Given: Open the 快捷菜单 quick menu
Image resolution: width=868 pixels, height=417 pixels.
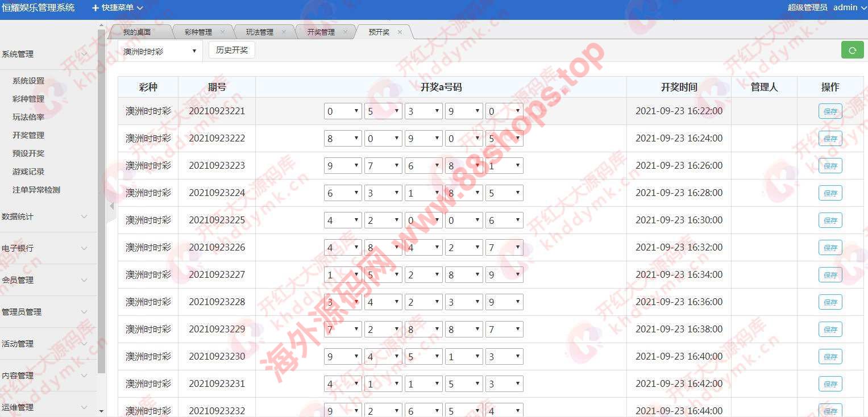Looking at the screenshot, I should coord(118,8).
